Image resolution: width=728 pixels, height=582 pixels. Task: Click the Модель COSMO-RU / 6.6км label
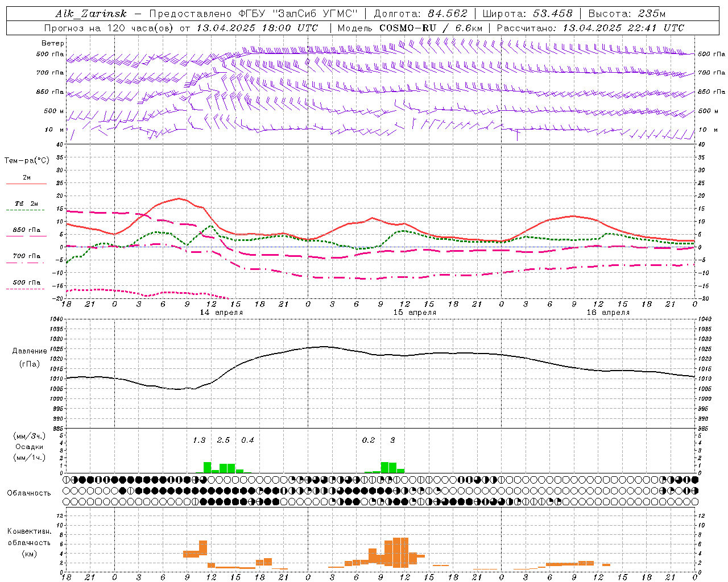pos(410,28)
